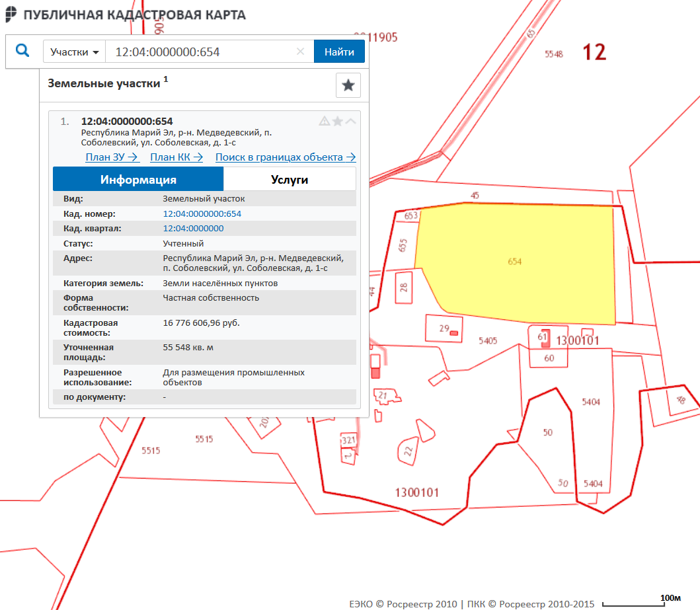Click the magnifying glass search icon
The image size is (700, 610).
click(x=22, y=50)
